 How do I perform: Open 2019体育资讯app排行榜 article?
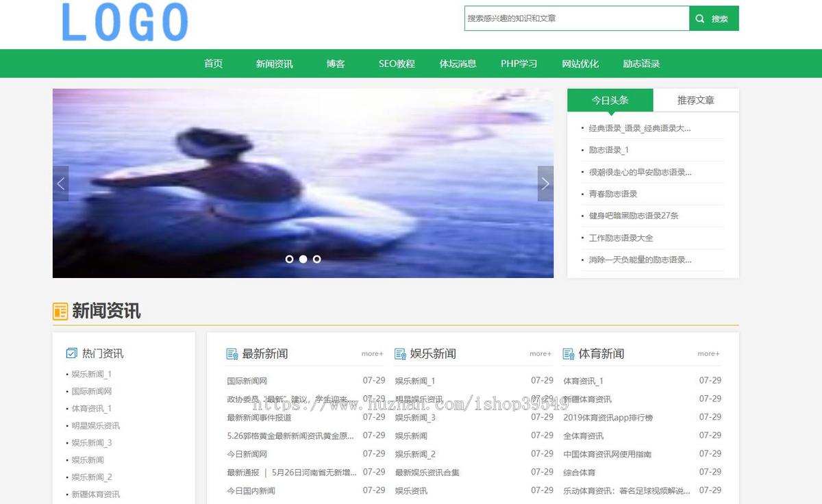[x=608, y=418]
